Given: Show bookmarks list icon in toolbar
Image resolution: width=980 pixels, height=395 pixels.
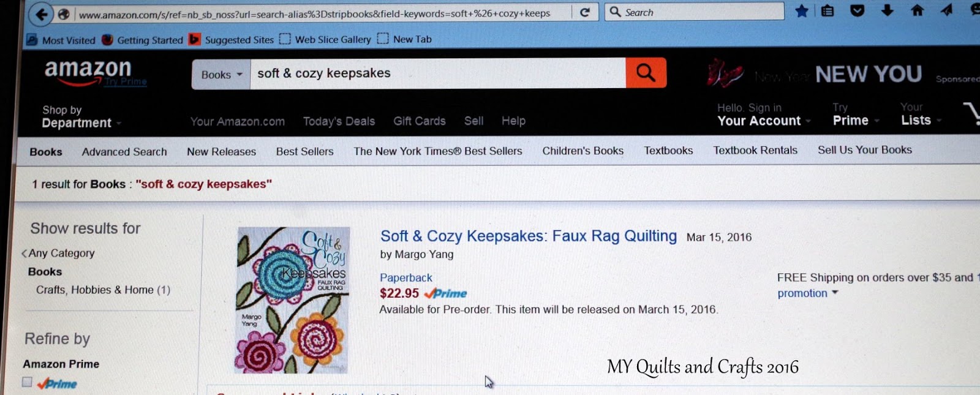Looking at the screenshot, I should click(827, 11).
